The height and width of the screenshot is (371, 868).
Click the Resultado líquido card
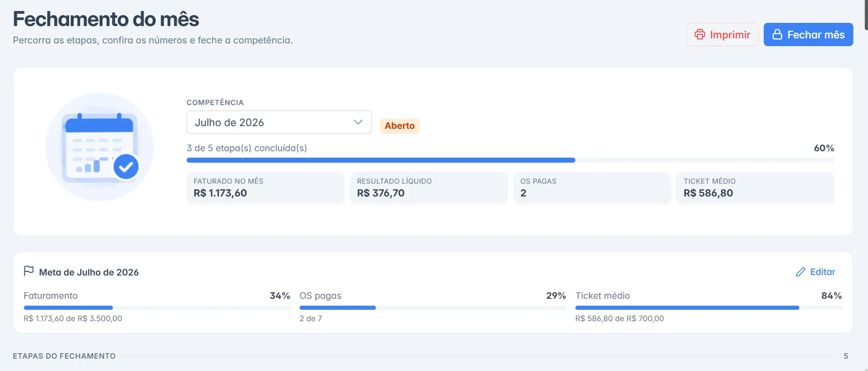tap(429, 188)
